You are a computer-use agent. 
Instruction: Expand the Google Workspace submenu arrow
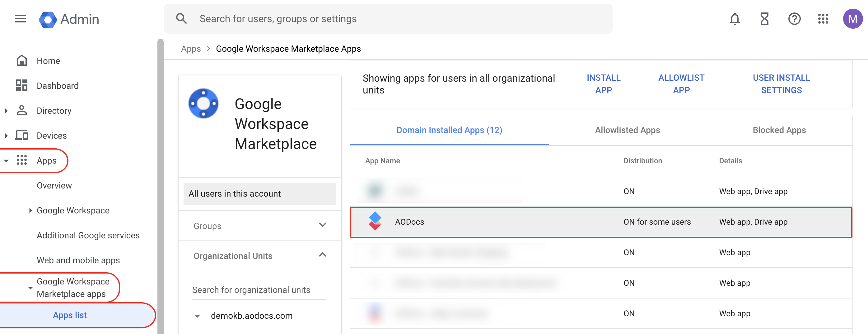click(30, 211)
